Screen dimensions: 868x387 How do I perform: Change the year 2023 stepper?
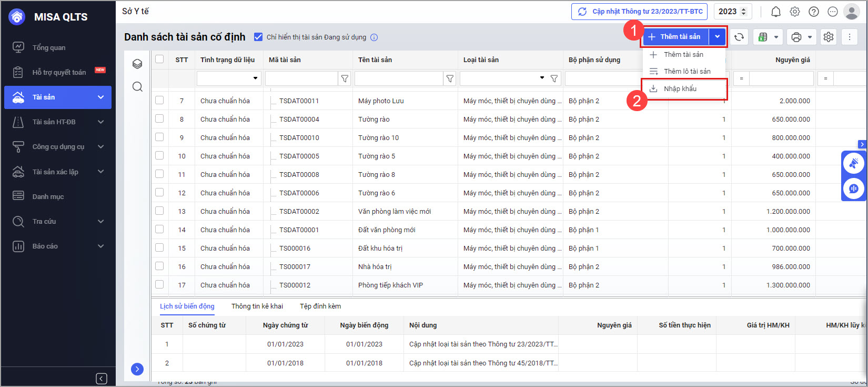(x=743, y=12)
